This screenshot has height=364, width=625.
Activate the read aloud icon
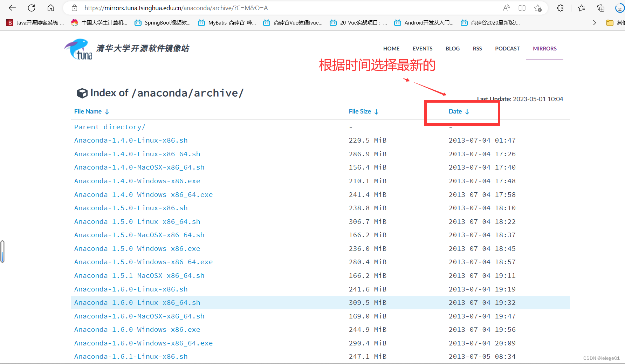click(506, 8)
